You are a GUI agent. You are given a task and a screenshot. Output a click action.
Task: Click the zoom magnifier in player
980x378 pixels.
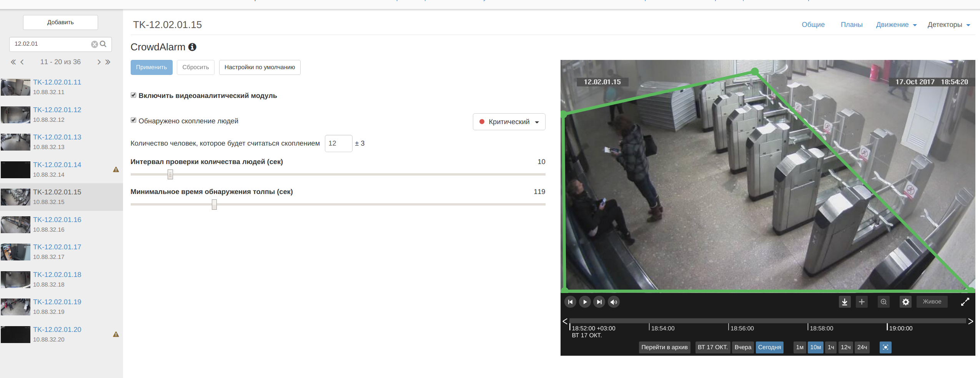[x=883, y=302]
